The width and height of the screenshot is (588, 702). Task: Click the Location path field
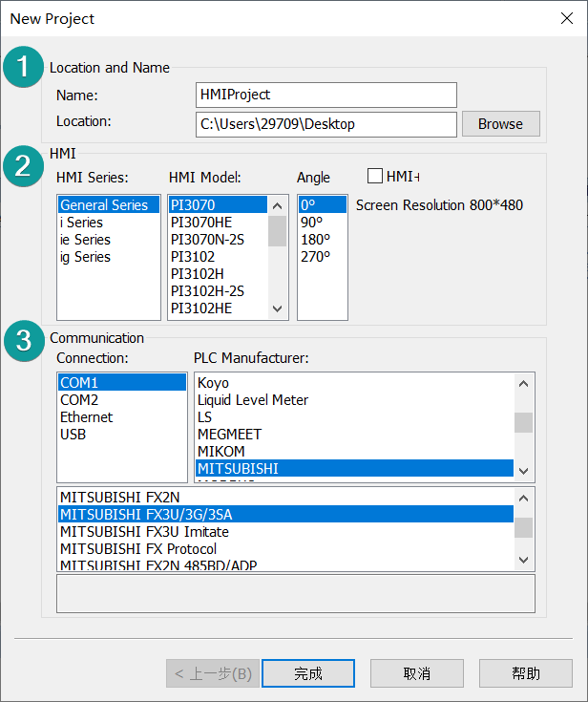pos(325,124)
